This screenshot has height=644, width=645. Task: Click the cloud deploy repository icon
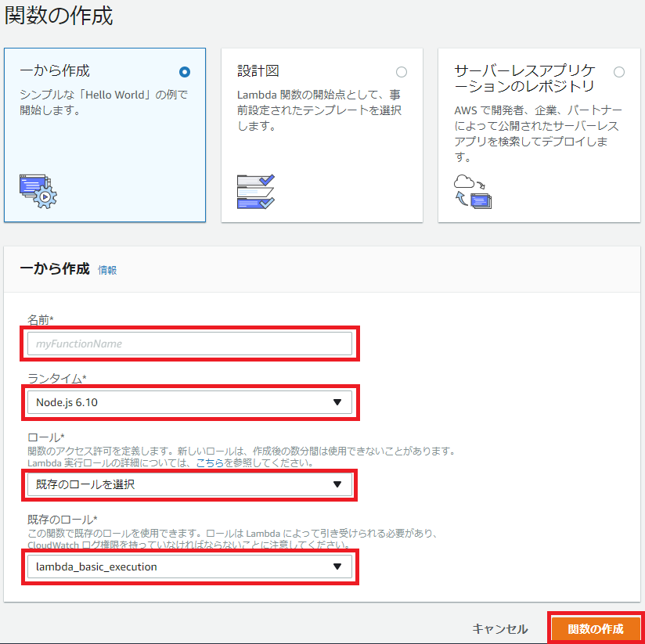click(473, 192)
